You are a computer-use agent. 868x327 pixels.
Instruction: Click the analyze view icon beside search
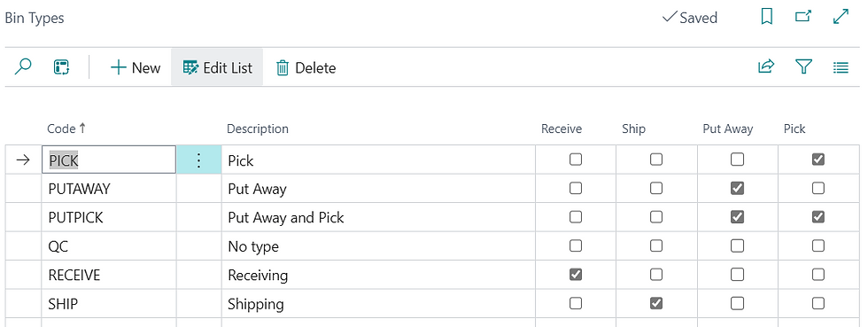tap(61, 67)
